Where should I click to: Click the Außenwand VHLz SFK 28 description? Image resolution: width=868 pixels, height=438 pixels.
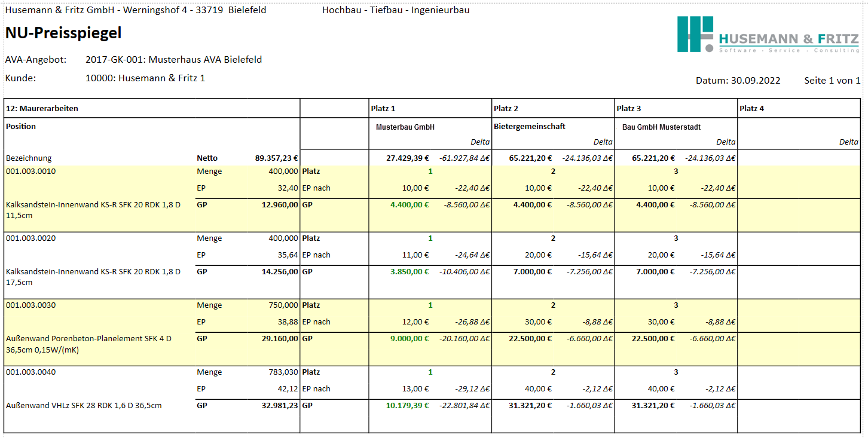(x=84, y=406)
